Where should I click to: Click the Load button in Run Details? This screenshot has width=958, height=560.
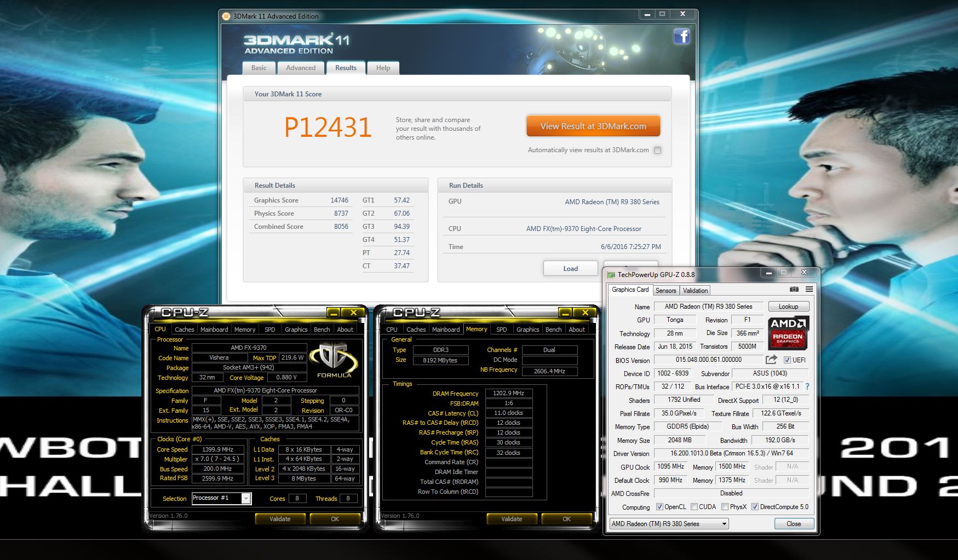[570, 268]
